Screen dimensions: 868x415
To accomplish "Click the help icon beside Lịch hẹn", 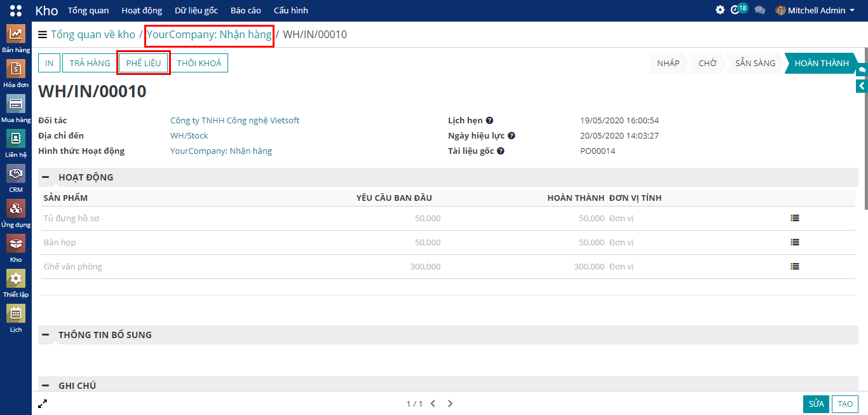I will point(490,120).
